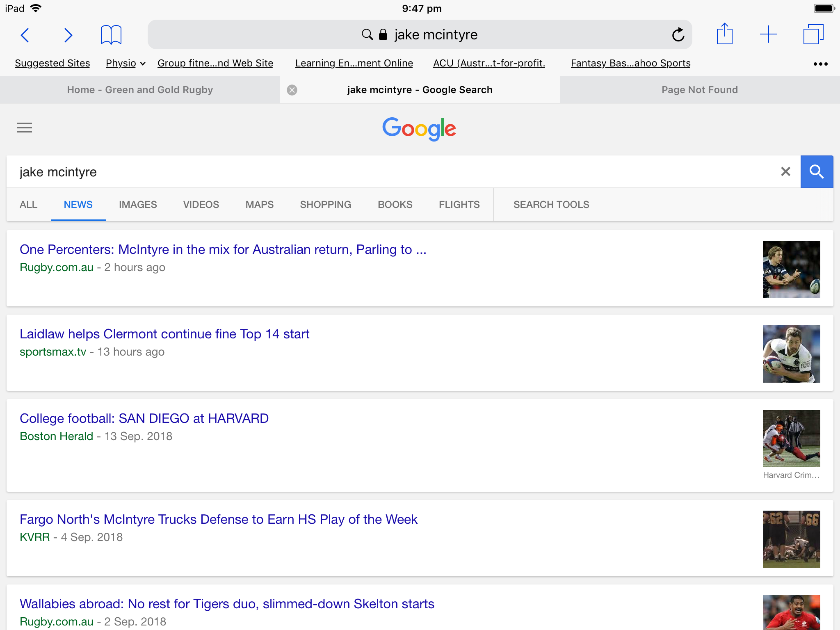Add a new tab with plus icon
The image size is (840, 630).
click(768, 34)
